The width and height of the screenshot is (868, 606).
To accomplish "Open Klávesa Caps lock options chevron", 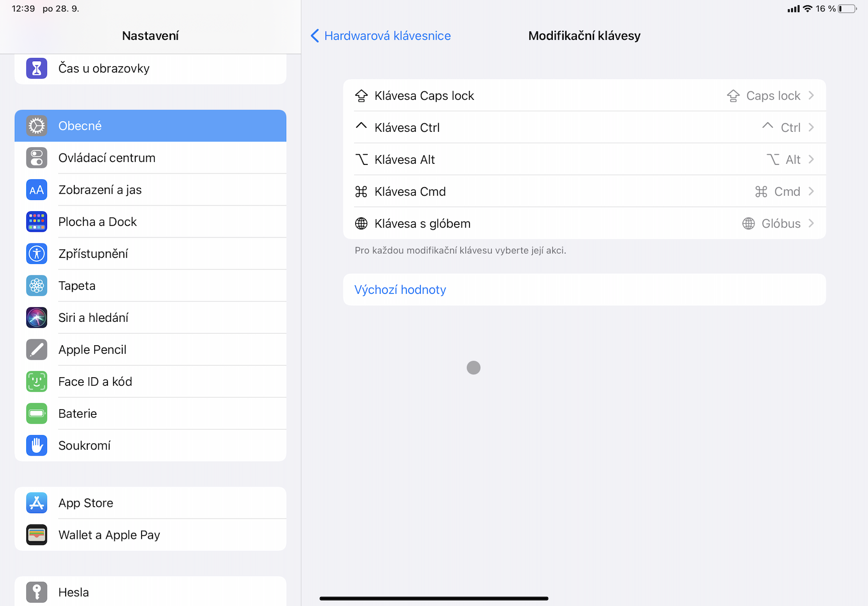I will click(811, 96).
